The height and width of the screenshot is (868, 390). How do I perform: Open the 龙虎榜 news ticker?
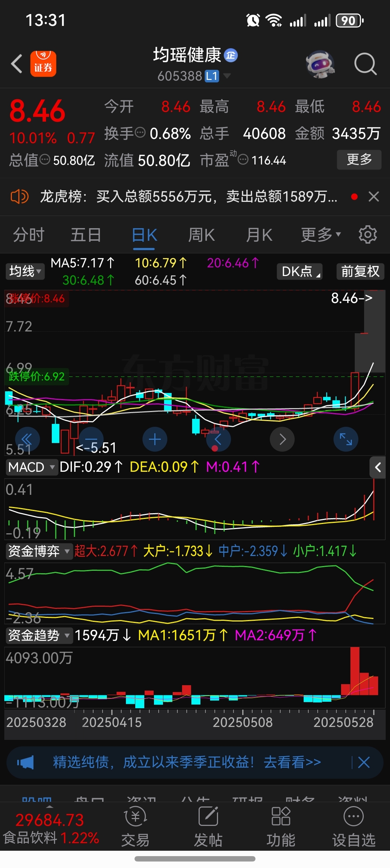coord(189,196)
